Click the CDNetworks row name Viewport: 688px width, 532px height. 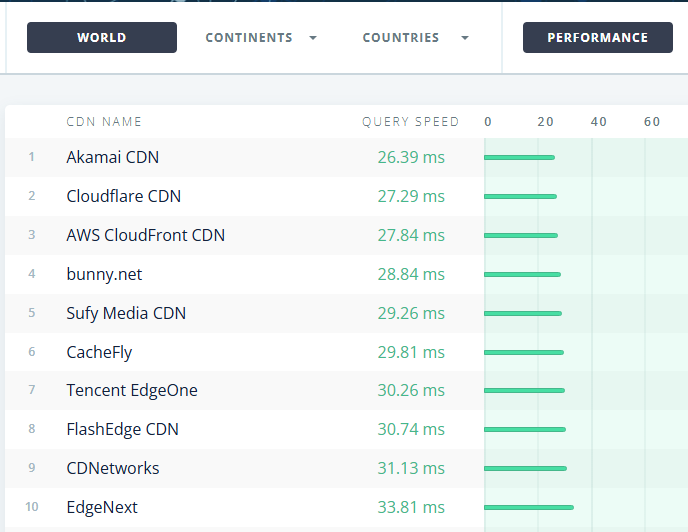(x=113, y=468)
